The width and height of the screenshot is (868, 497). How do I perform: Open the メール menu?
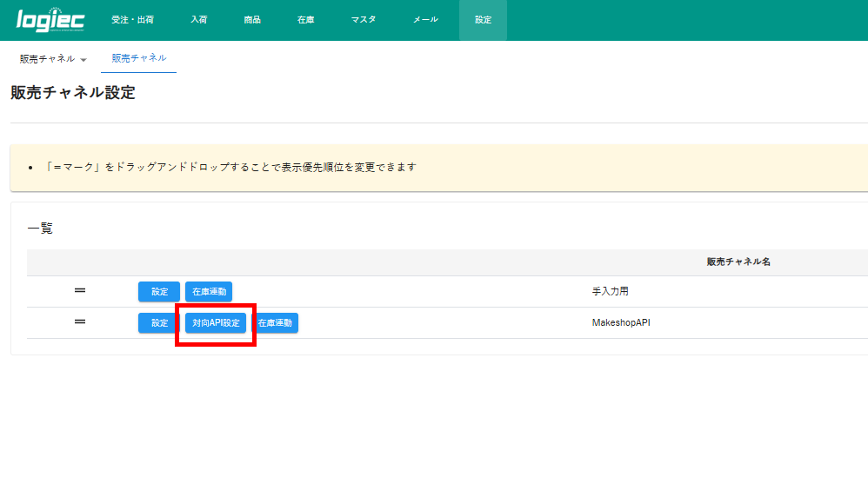point(425,20)
